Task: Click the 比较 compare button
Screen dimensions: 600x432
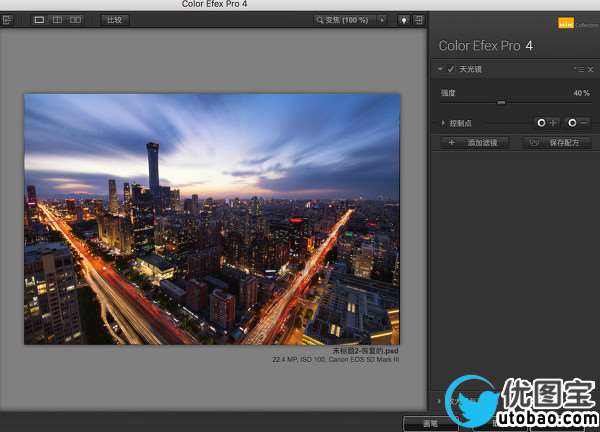Action: [x=114, y=20]
